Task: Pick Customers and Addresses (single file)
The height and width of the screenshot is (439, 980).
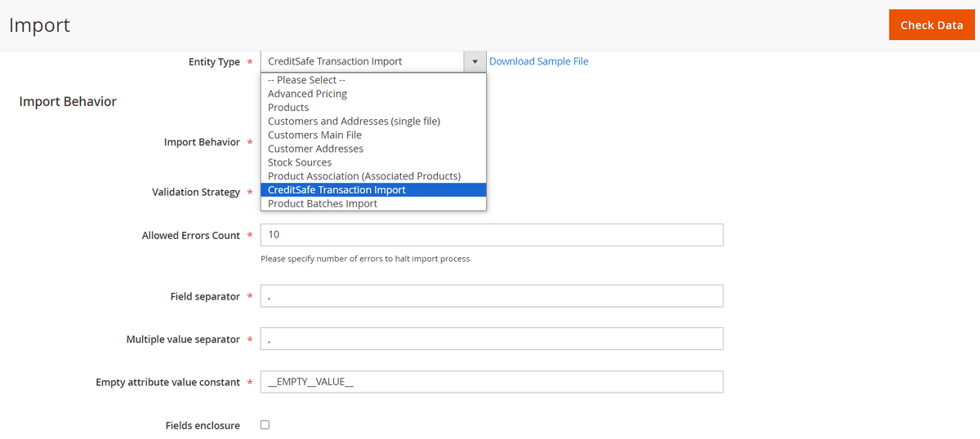Action: pyautogui.click(x=354, y=122)
